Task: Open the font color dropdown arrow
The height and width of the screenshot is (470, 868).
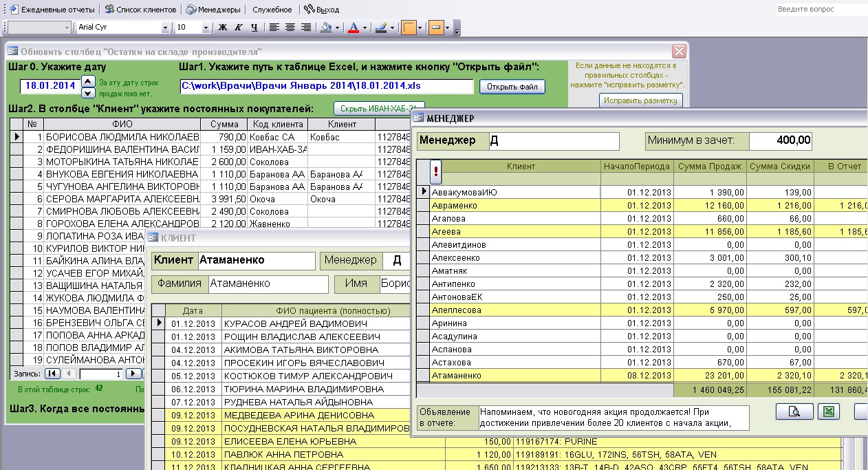Action: pos(365,28)
